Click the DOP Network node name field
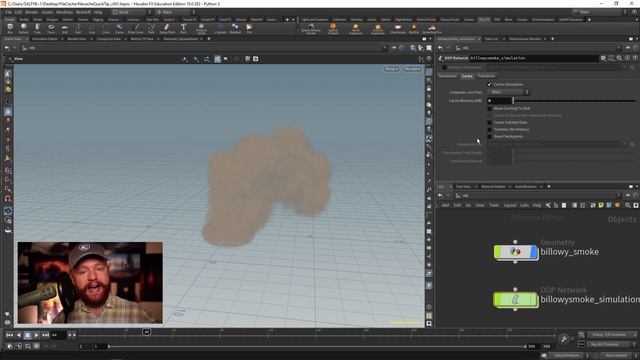The image size is (640, 360). coord(533,58)
